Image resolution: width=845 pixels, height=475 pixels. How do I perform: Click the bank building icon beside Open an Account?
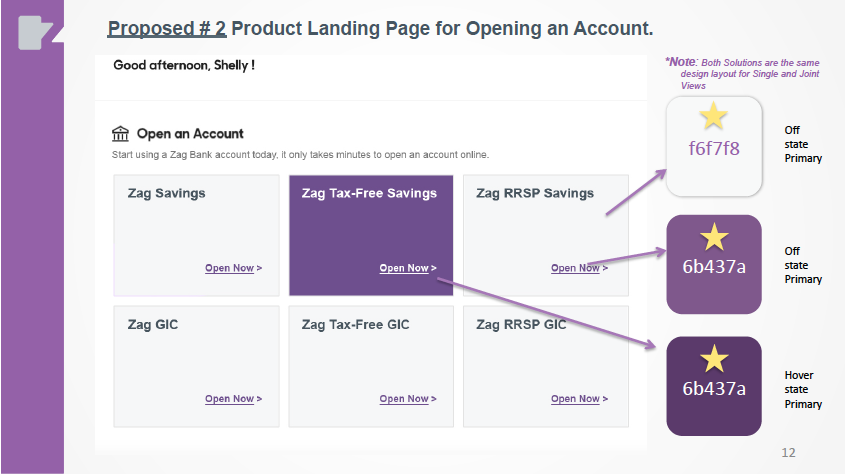click(121, 134)
